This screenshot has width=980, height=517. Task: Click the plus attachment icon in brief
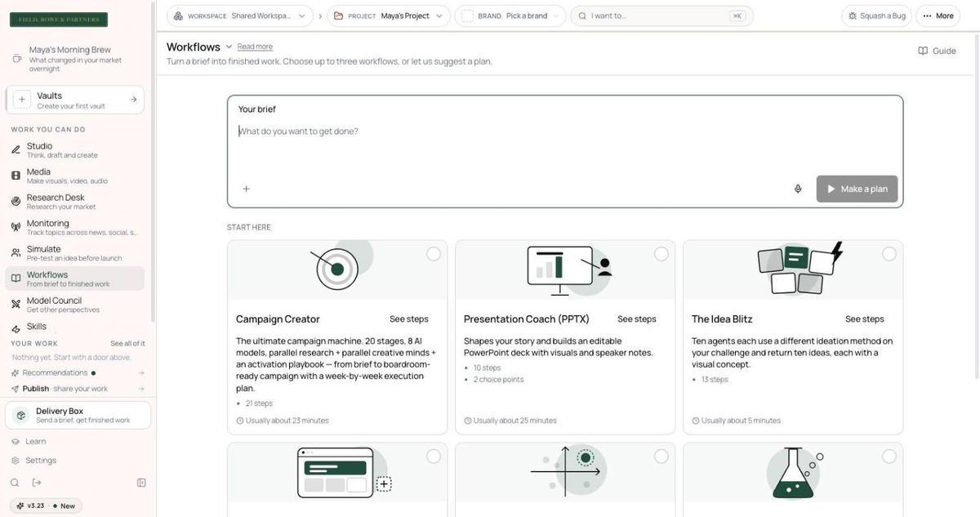tap(246, 189)
